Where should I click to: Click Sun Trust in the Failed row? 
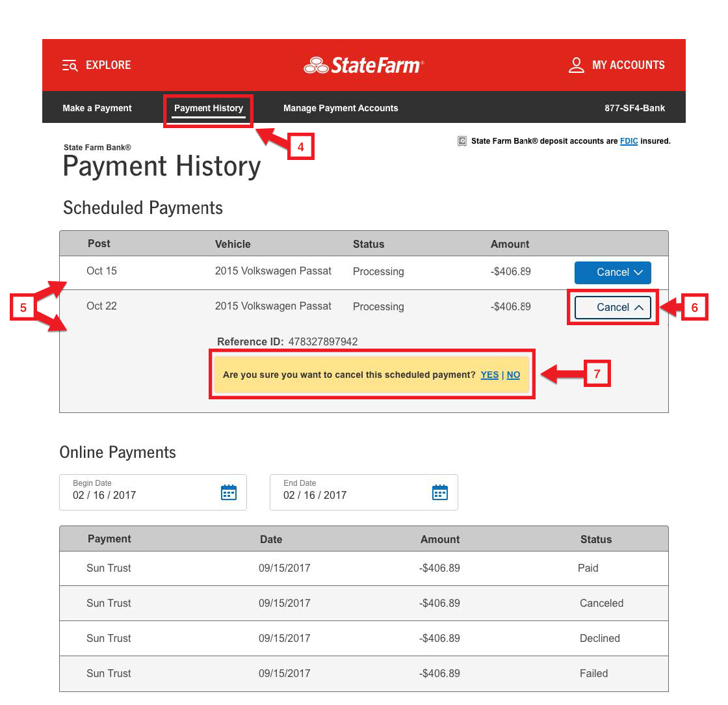point(109,673)
